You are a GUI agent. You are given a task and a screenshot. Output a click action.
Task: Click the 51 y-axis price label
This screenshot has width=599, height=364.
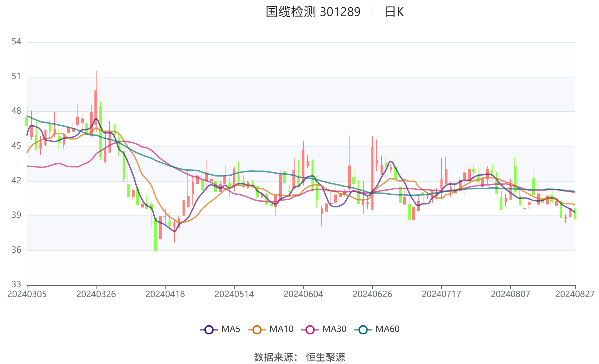point(16,76)
